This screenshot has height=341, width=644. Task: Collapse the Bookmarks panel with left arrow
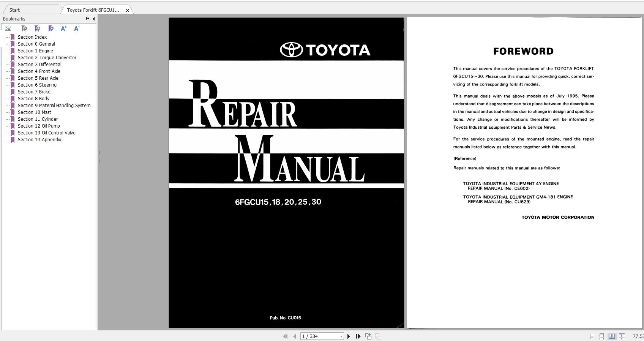pyautogui.click(x=93, y=19)
